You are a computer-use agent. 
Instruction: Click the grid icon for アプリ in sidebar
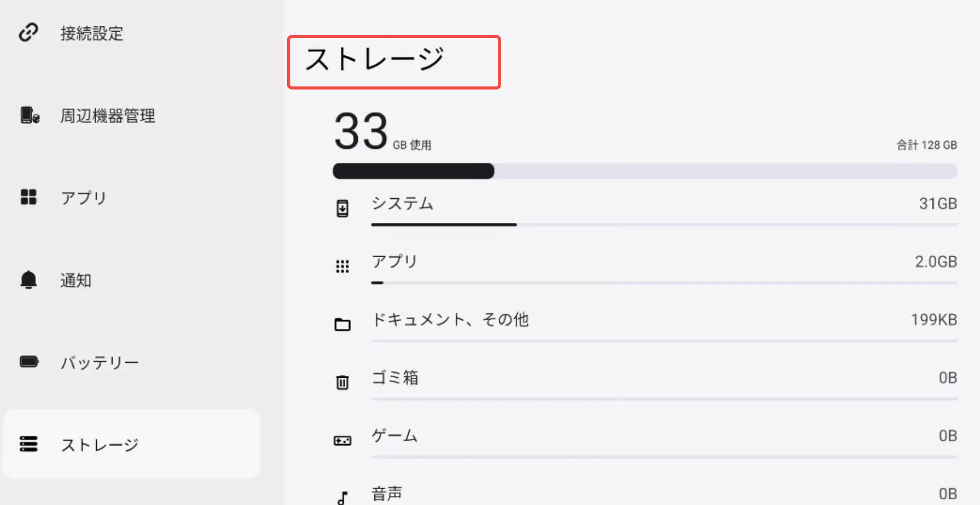(29, 197)
